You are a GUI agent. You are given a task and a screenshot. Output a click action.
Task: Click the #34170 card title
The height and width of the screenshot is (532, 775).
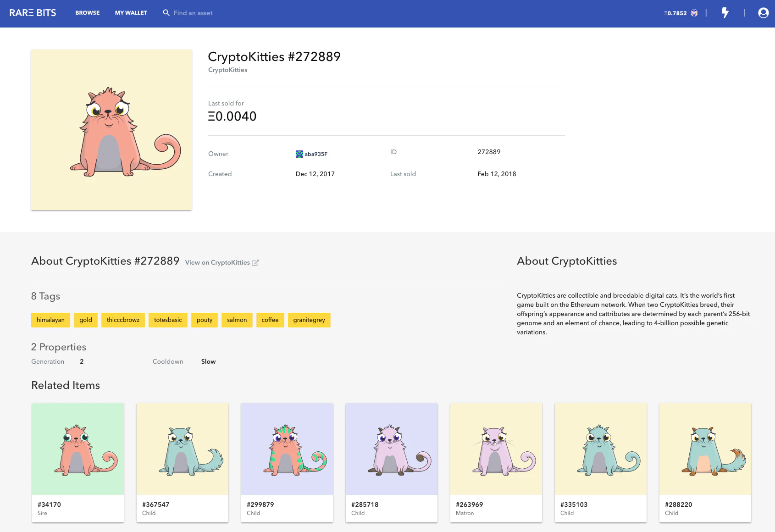[x=49, y=504]
